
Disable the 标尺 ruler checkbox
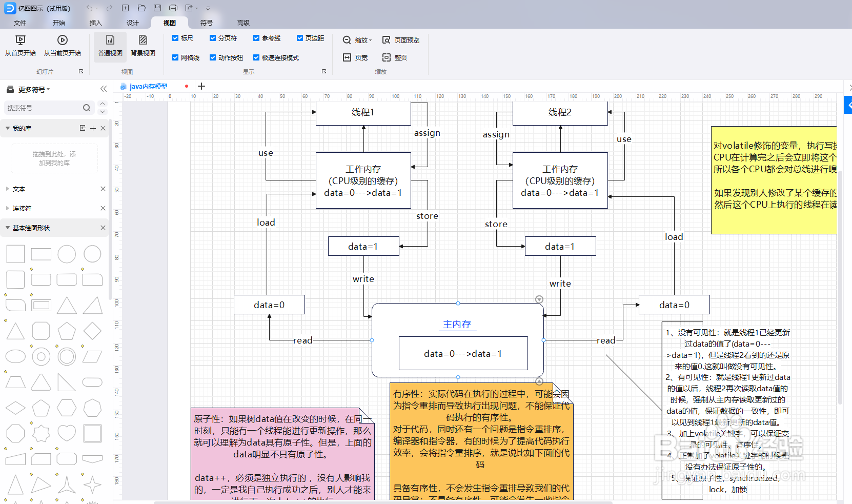pos(175,38)
